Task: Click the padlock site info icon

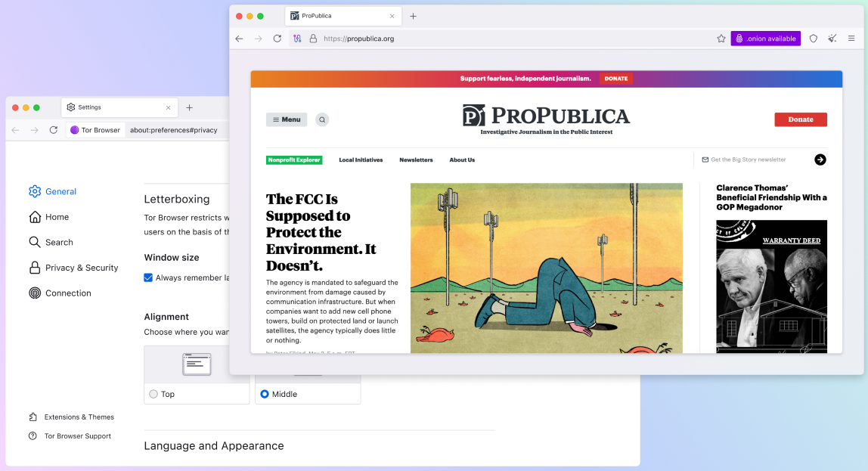Action: click(313, 39)
